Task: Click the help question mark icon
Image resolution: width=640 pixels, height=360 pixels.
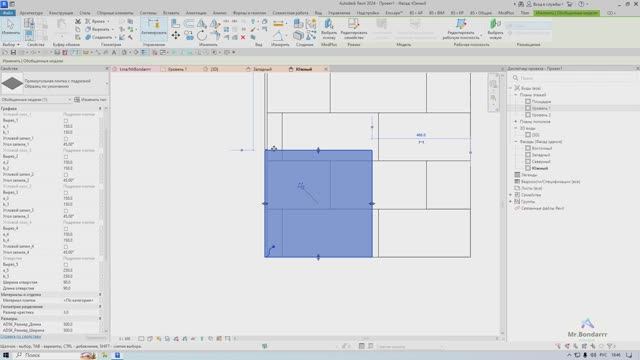Action: point(581,4)
